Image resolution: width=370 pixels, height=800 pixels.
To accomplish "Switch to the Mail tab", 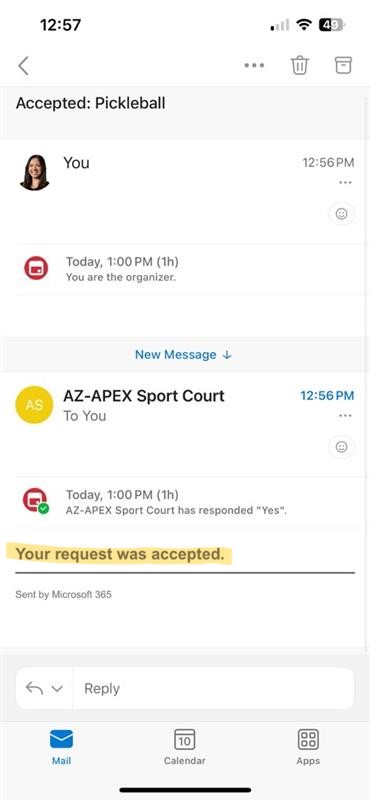I will pos(61,747).
